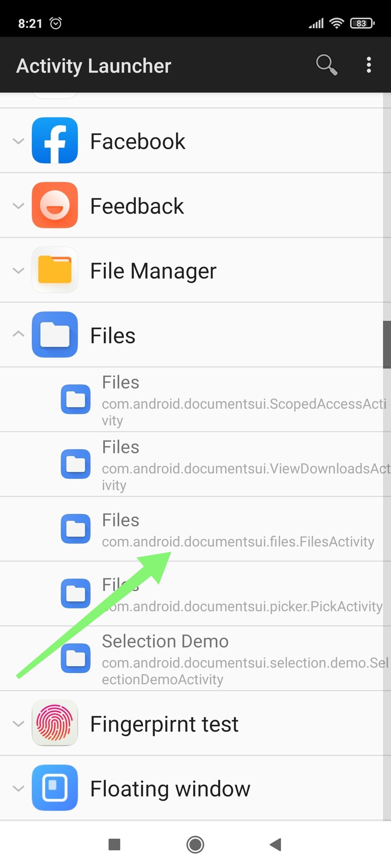
Task: Expand the Feedback chevron
Action: click(18, 205)
